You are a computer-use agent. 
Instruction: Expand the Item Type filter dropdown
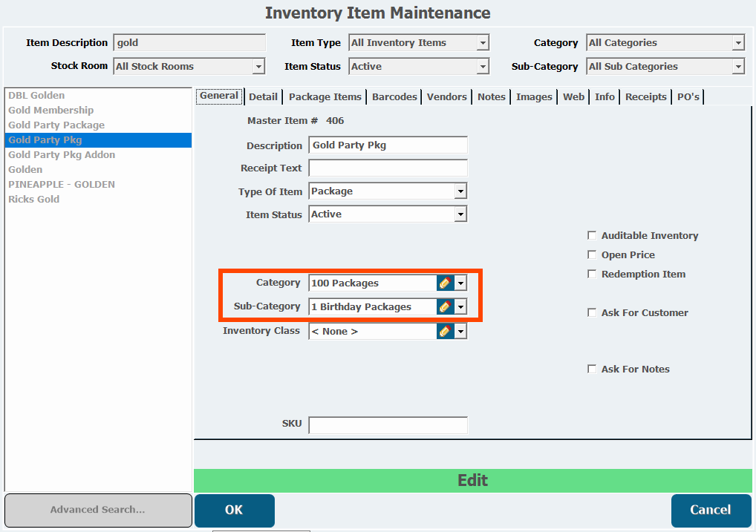pos(483,43)
